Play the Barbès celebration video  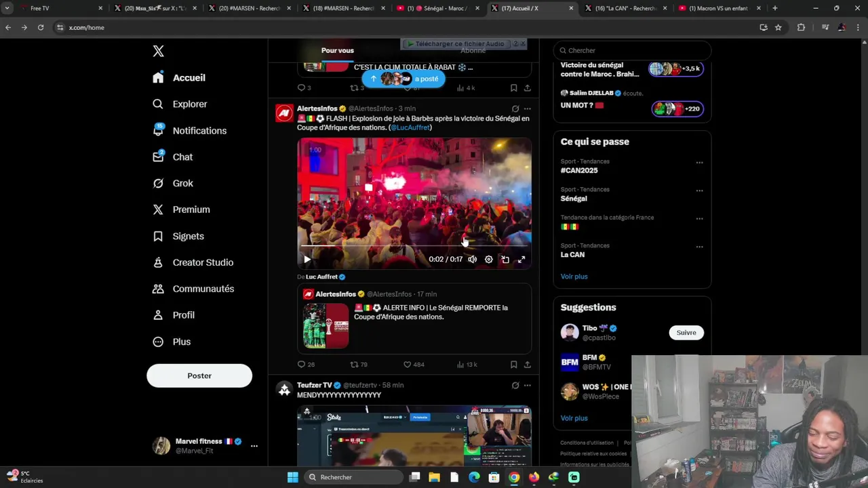click(x=307, y=260)
